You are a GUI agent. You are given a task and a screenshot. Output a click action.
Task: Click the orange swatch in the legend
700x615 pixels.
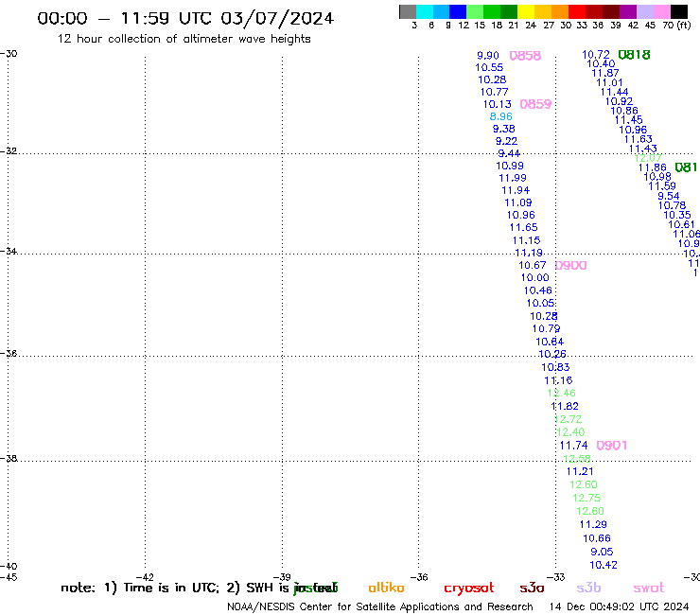tap(560, 11)
